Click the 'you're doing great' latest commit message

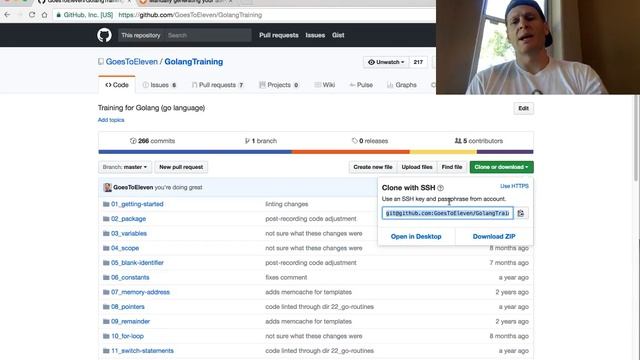[x=178, y=187]
